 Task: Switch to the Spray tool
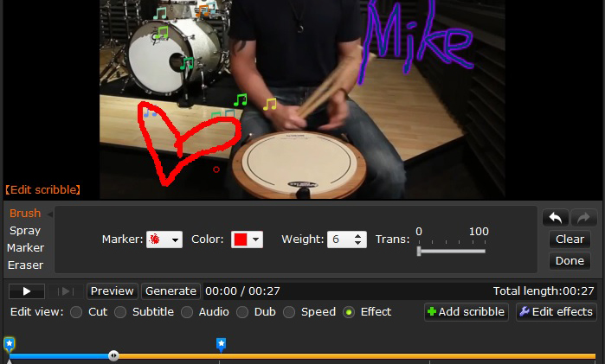pos(24,231)
